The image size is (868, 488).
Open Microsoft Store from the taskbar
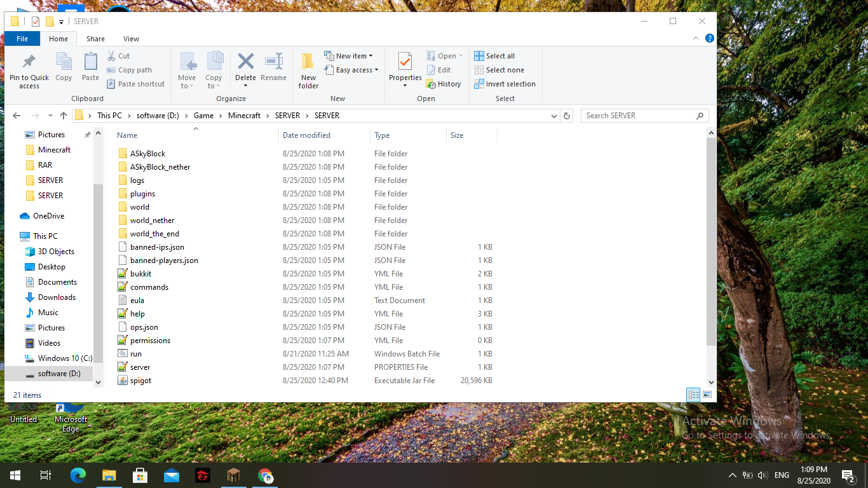point(140,475)
